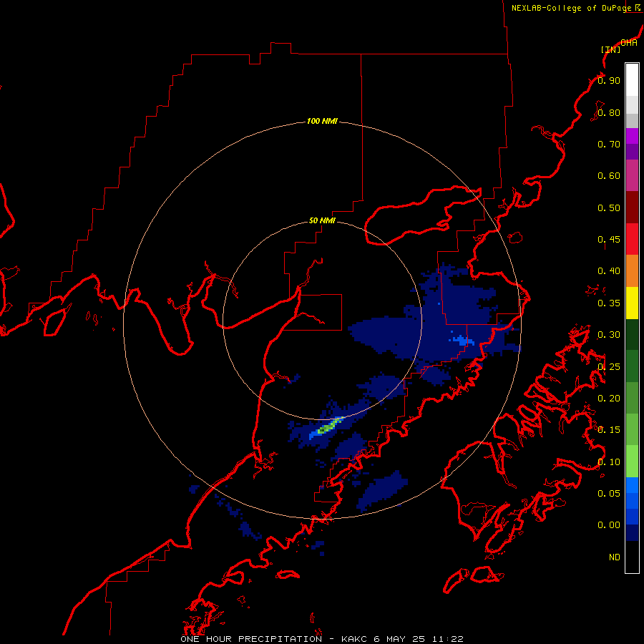This screenshot has height=644, width=644.
Task: Click the '0.30' scale label
Action: point(609,335)
